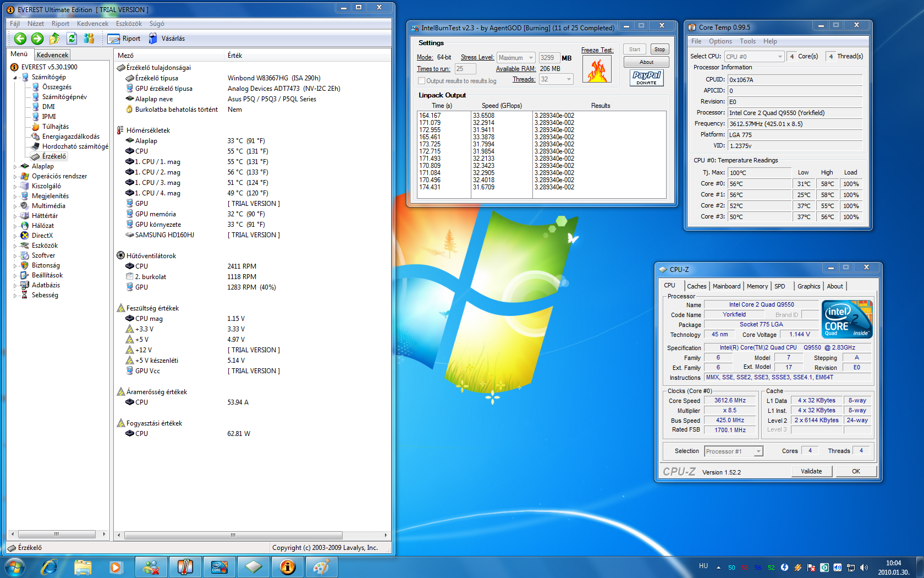Click the PayPal Donate icon
The image size is (924, 578).
click(646, 78)
